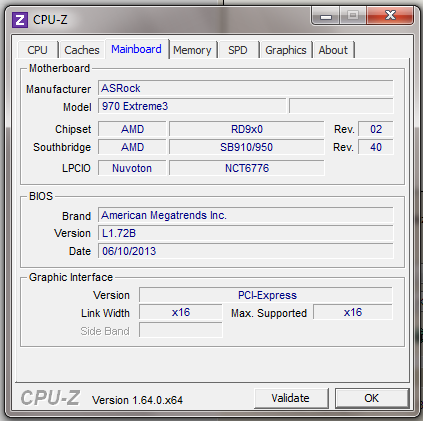The width and height of the screenshot is (423, 421).
Task: Open the Graphics tab
Action: 286,50
